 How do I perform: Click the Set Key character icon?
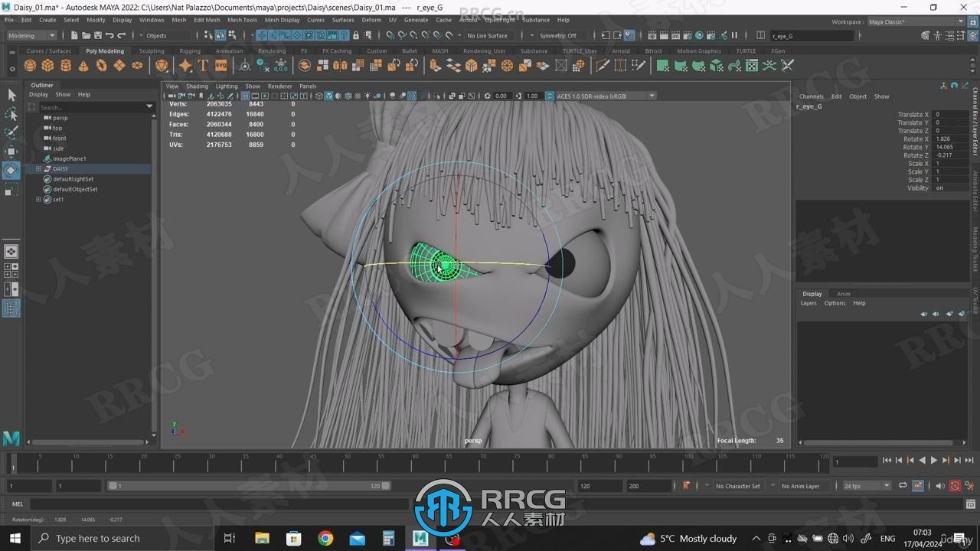(x=686, y=485)
